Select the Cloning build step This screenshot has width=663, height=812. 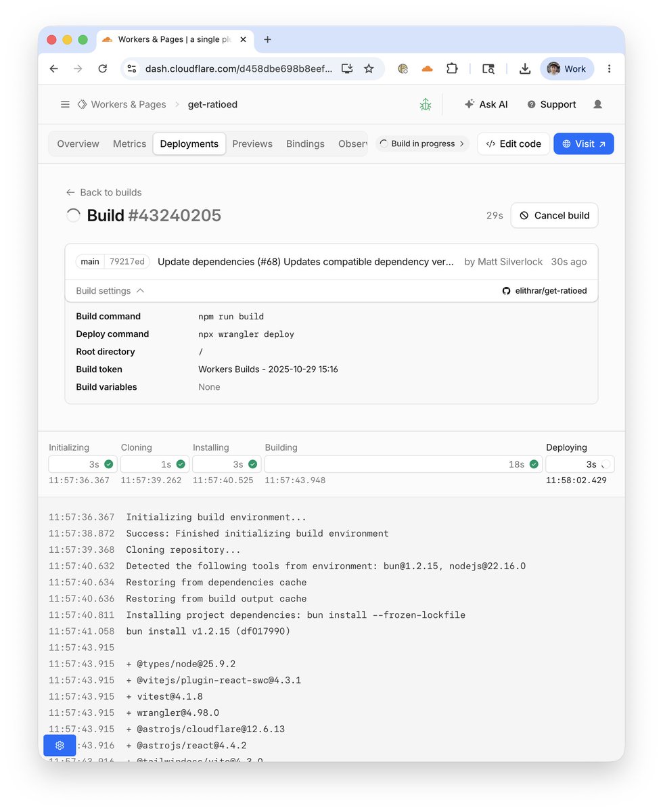click(x=155, y=464)
